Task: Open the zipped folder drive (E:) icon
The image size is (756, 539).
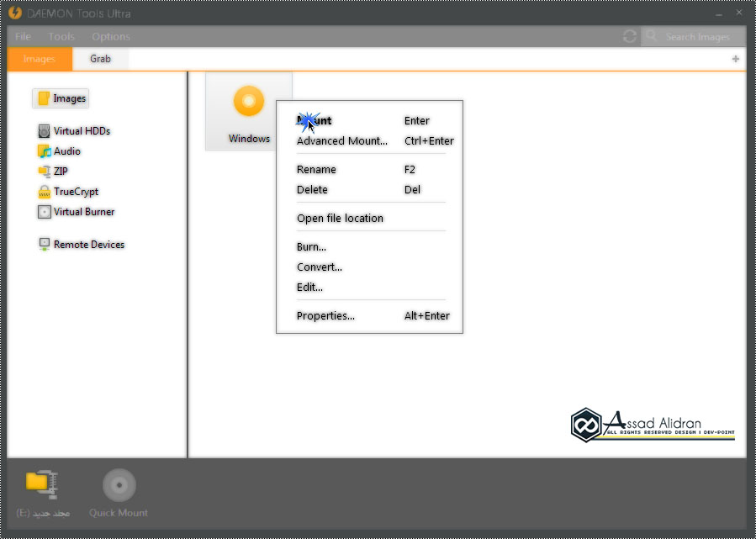Action: tap(42, 484)
